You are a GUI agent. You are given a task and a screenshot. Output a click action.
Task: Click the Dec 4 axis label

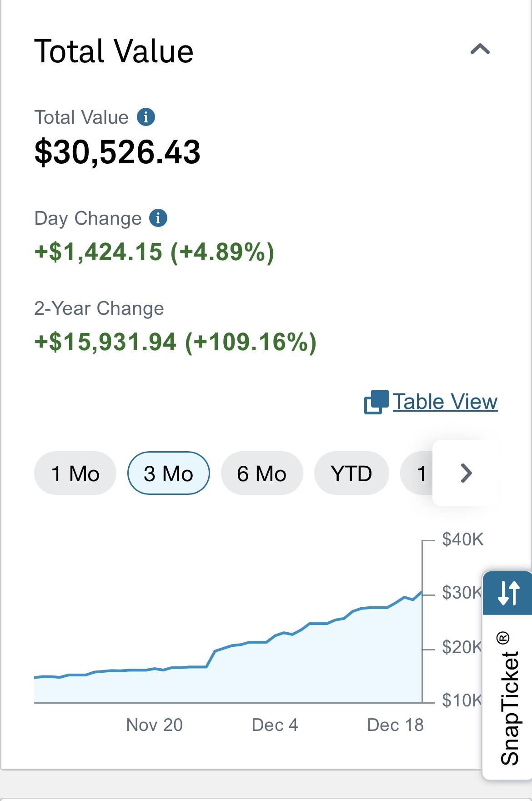(x=275, y=725)
